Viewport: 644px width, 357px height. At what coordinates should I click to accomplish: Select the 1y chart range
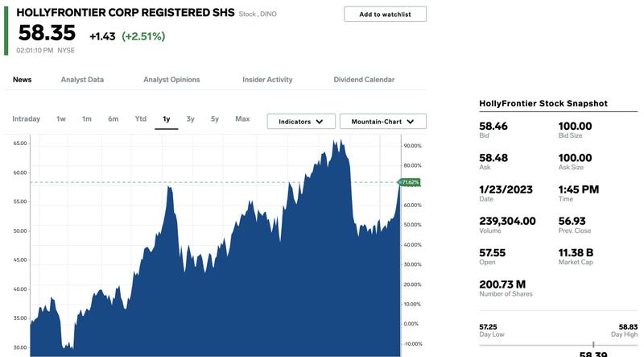(x=167, y=119)
